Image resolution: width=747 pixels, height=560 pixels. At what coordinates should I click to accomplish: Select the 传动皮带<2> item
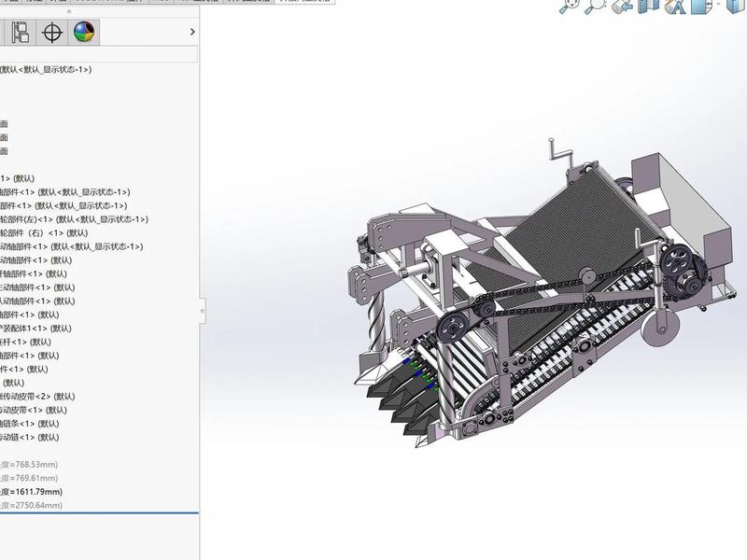pyautogui.click(x=37, y=397)
